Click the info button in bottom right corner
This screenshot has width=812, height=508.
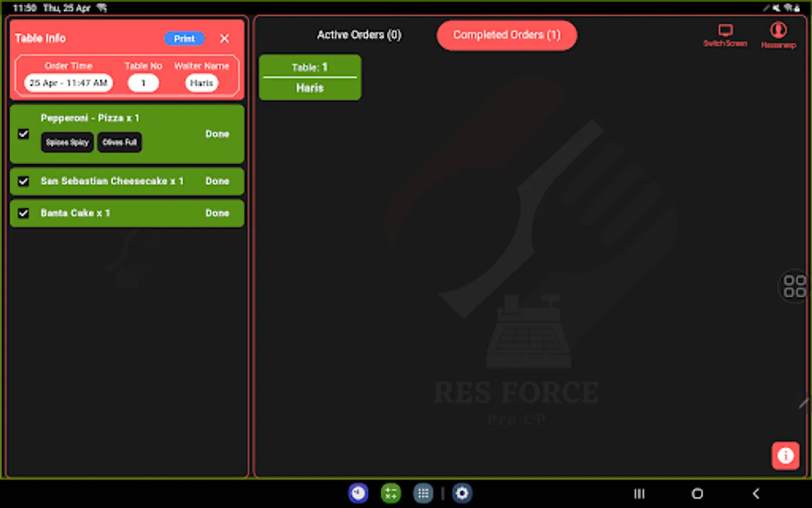coord(785,456)
